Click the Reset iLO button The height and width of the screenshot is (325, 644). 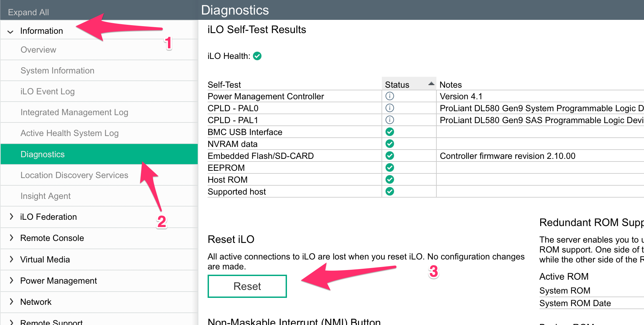247,286
